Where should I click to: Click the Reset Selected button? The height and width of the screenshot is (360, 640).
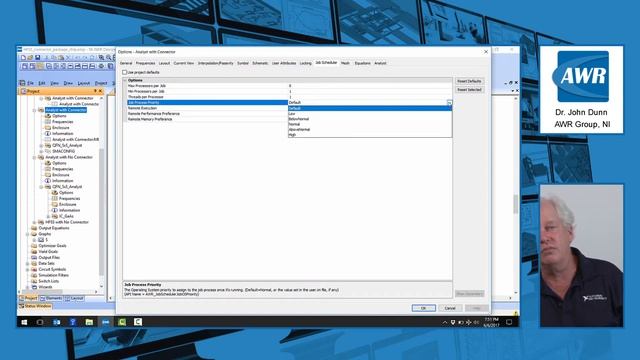coord(469,90)
